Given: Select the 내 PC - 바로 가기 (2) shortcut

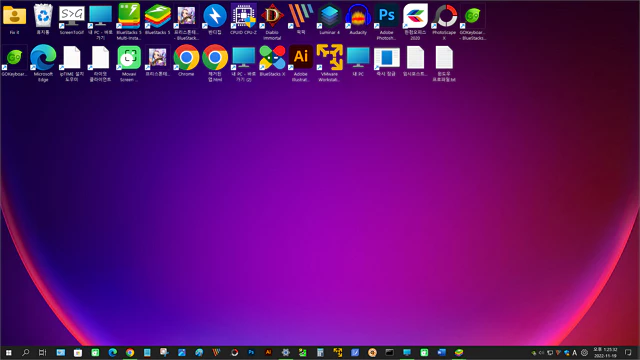Looking at the screenshot, I should (x=243, y=63).
